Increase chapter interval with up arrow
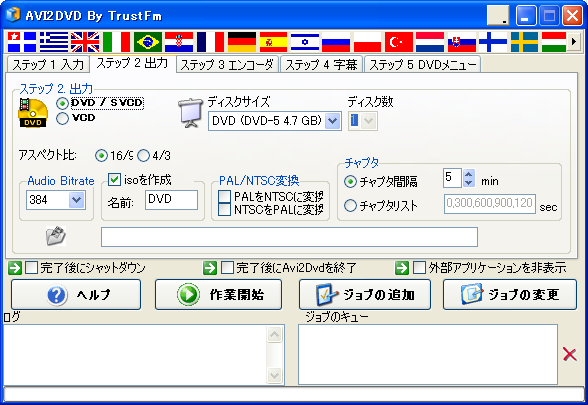 click(x=469, y=174)
